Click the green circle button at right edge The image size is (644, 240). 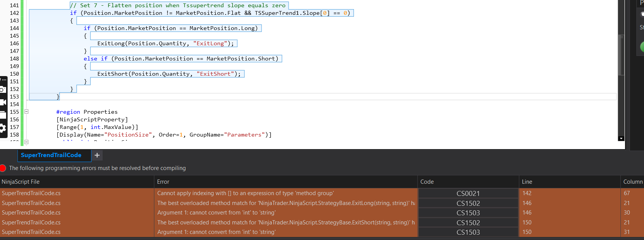(x=642, y=47)
